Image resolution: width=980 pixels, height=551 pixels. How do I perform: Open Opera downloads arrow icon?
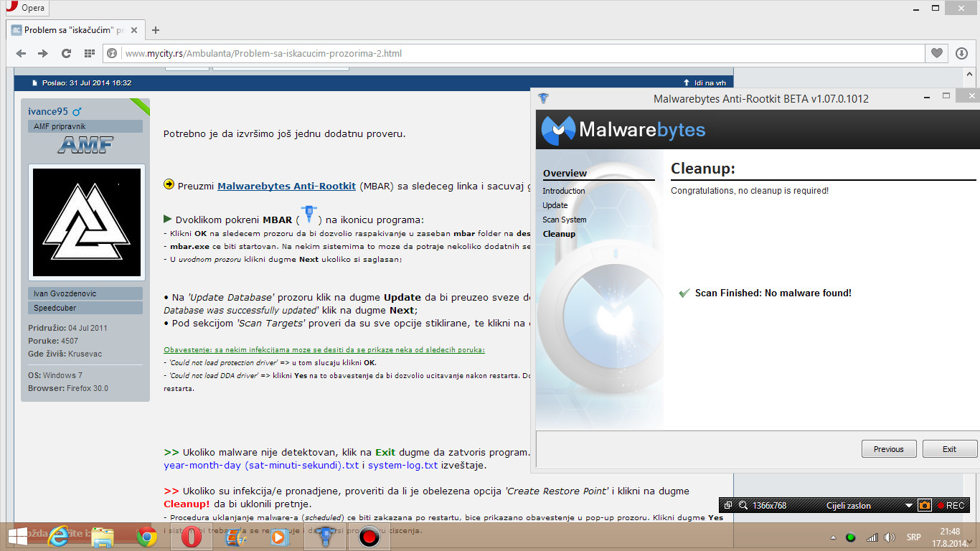(x=962, y=53)
